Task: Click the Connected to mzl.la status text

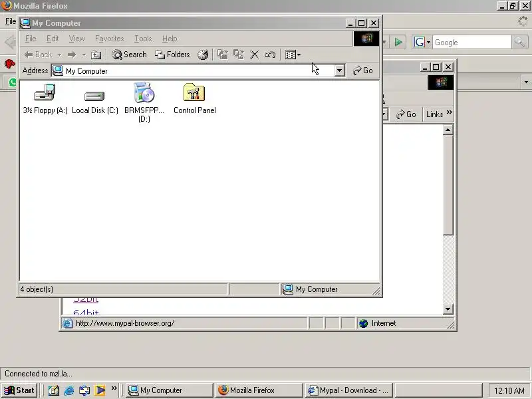Action: [39, 374]
